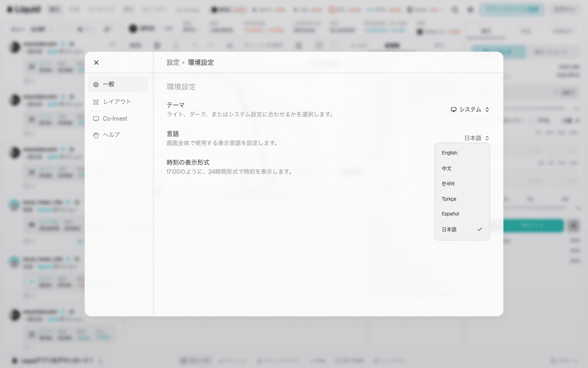Viewport: 588px width, 368px height.
Task: Open the テーマ dropdown showing システム
Action: click(470, 110)
